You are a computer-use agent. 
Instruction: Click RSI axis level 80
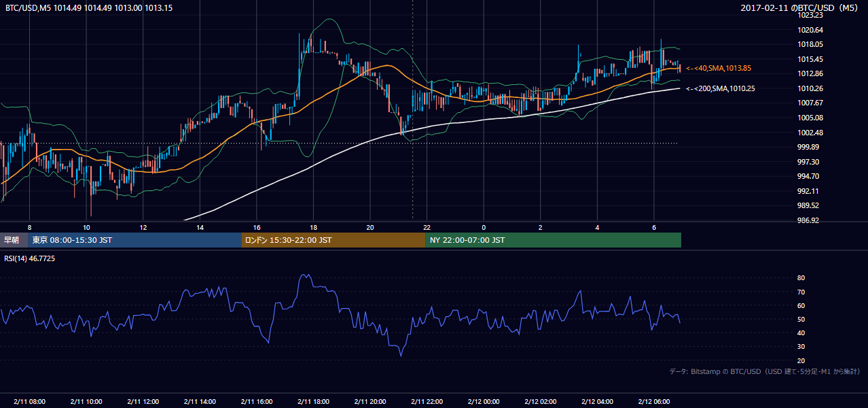click(801, 278)
